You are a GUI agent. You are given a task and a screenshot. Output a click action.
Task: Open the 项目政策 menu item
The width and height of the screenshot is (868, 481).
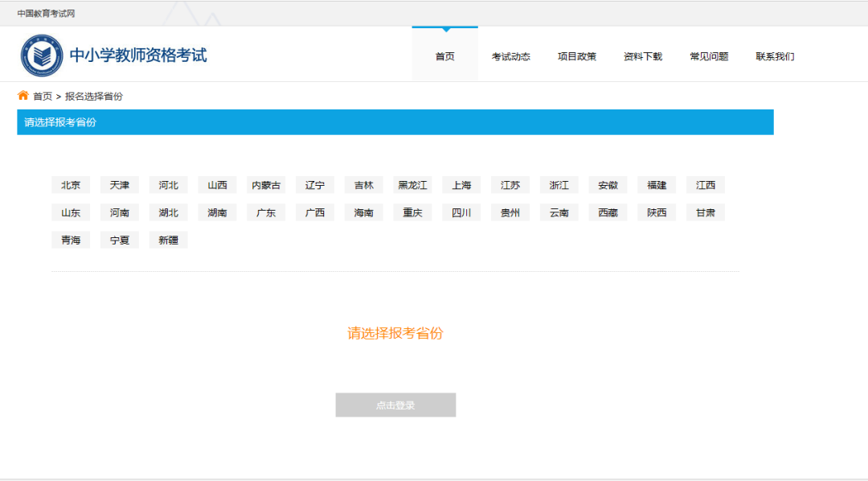[x=576, y=56]
